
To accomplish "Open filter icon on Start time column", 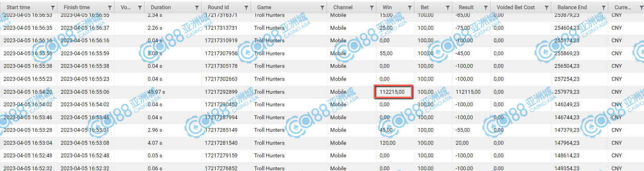I will tap(53, 8).
